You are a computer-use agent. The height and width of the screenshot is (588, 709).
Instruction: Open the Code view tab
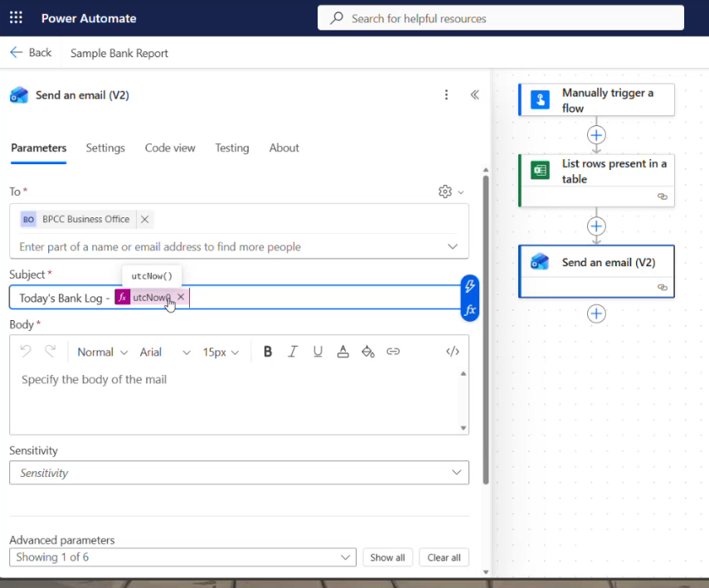coord(170,148)
